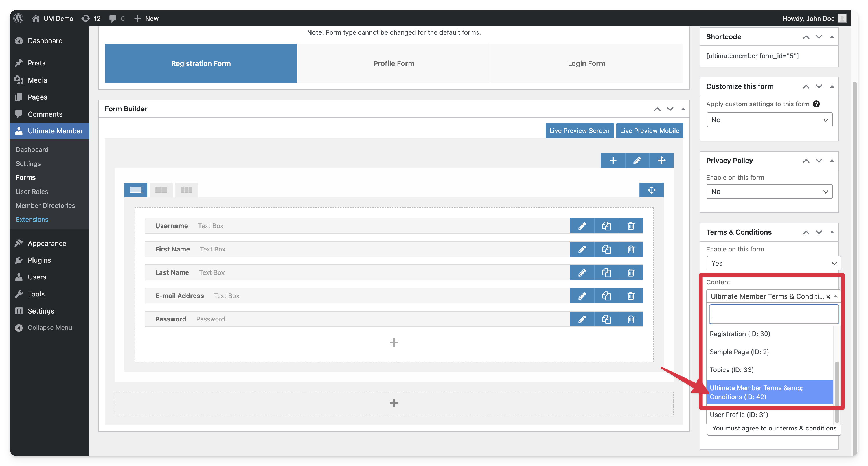Clear the selected Terms & Conditions content
Viewport: 868px width, 466px height.
click(x=828, y=296)
